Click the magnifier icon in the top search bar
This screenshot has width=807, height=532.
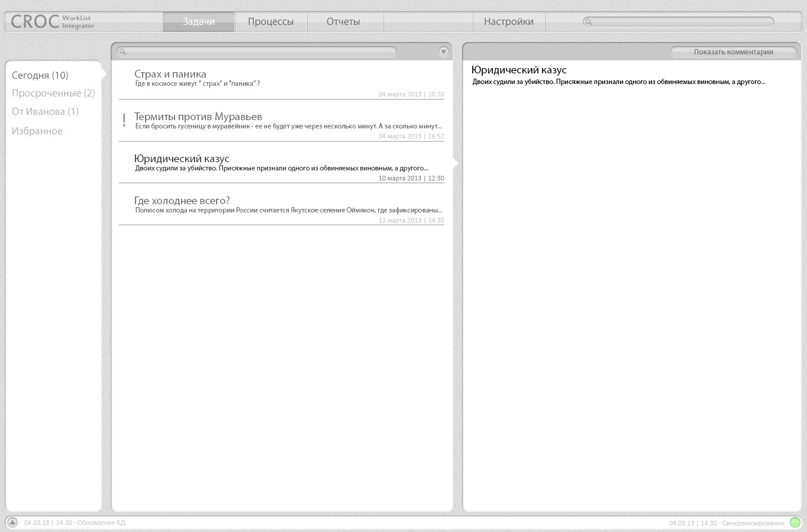coord(589,22)
